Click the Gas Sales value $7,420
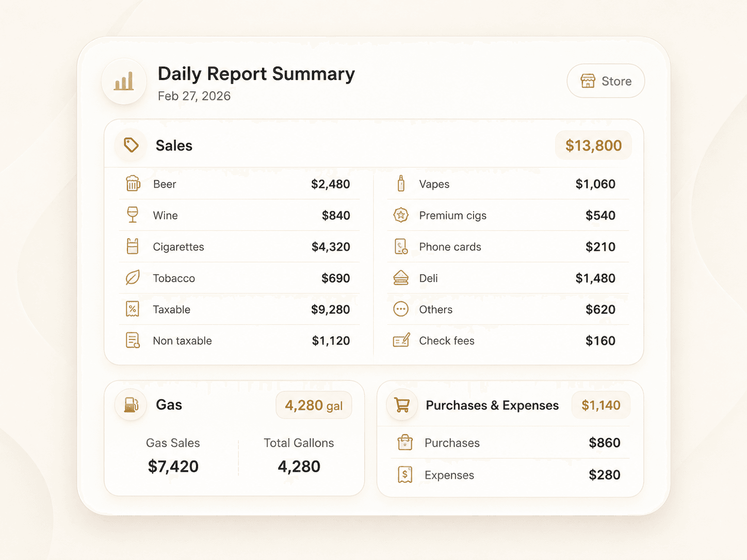This screenshot has width=747, height=560. coord(173,467)
